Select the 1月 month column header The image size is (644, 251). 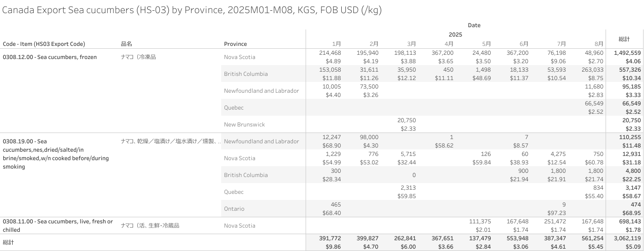click(337, 44)
